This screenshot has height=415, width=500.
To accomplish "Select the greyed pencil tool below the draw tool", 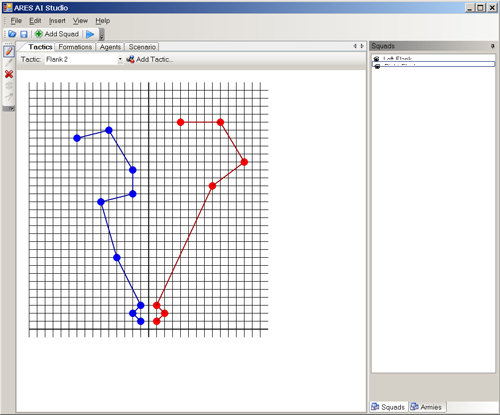I will tap(9, 62).
